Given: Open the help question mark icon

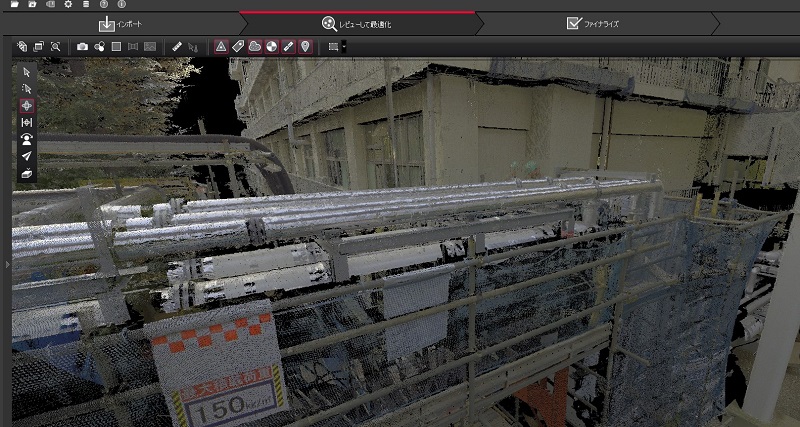Looking at the screenshot, I should point(103,5).
